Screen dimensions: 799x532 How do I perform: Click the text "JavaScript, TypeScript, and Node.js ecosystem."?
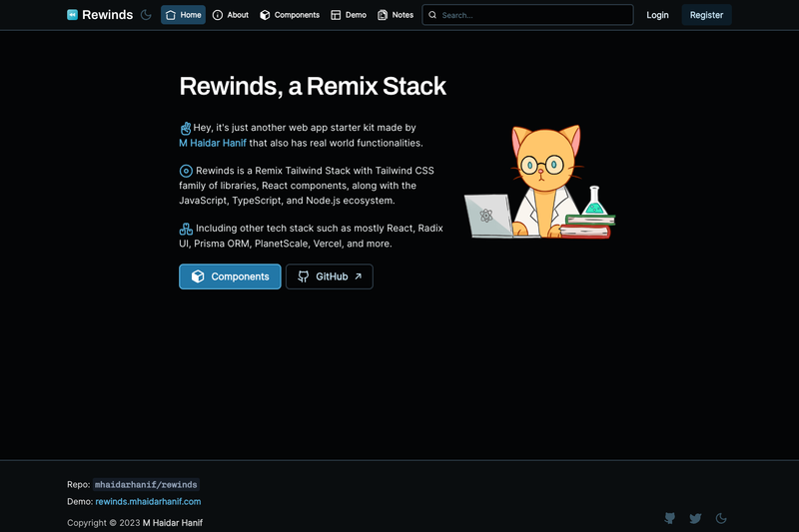pyautogui.click(x=287, y=201)
